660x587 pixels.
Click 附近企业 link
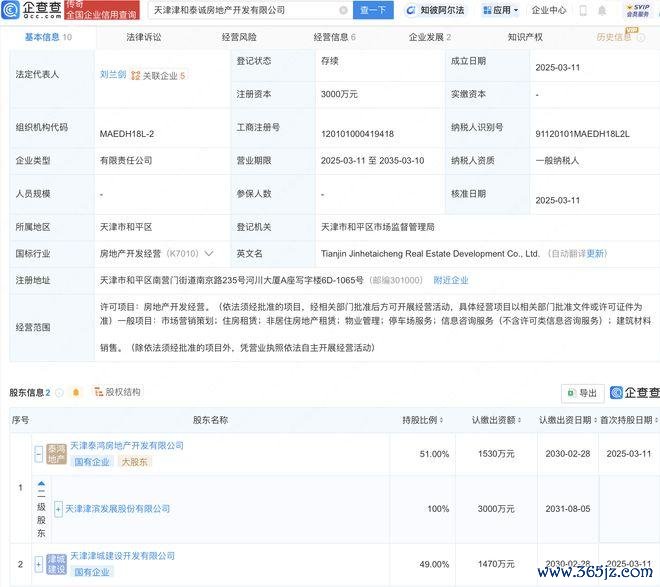(x=451, y=280)
